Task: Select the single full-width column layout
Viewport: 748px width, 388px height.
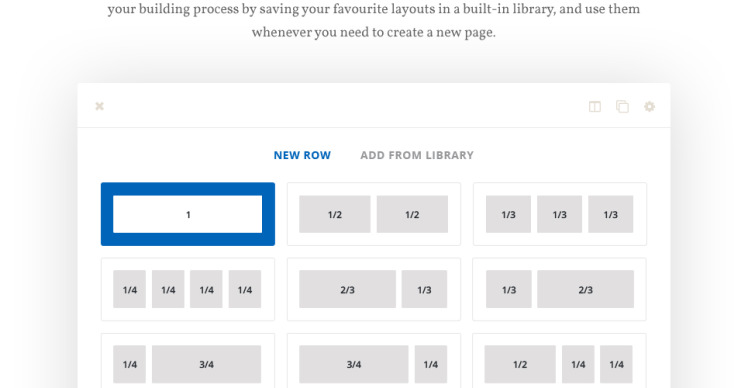Action: [x=188, y=214]
